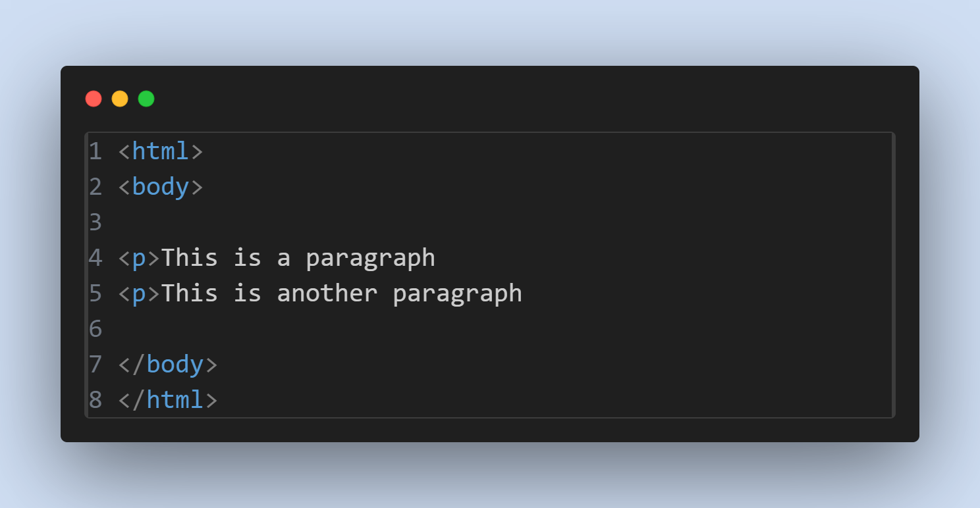Viewport: 980px width, 508px height.
Task: Click the word "another" in line 5
Action: click(327, 293)
